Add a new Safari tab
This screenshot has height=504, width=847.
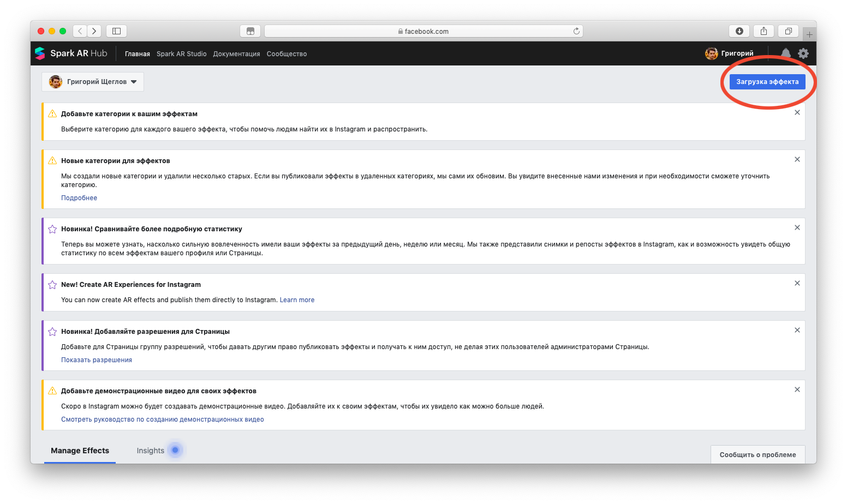pyautogui.click(x=810, y=34)
